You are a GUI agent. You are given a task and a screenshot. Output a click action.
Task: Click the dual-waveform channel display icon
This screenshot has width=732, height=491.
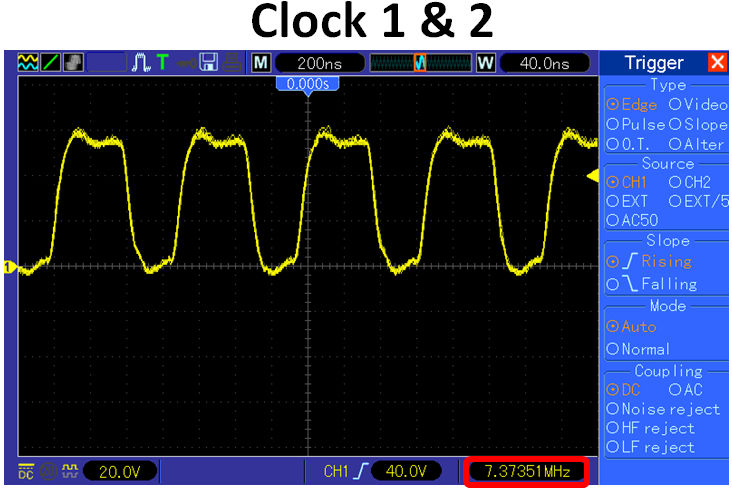point(28,63)
